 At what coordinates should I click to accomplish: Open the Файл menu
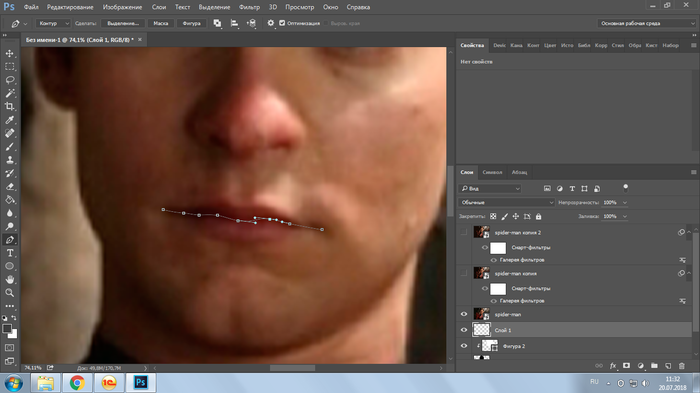(x=31, y=7)
